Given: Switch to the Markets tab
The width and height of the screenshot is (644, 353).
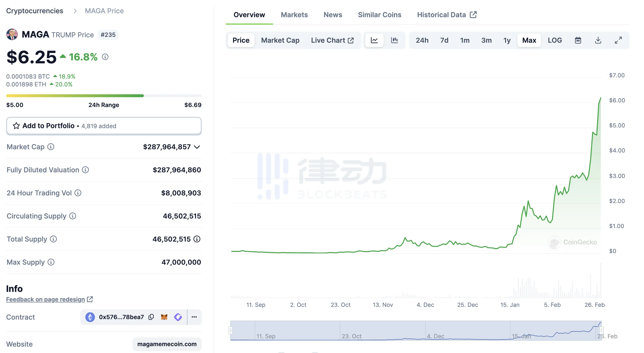Looking at the screenshot, I should coord(294,14).
